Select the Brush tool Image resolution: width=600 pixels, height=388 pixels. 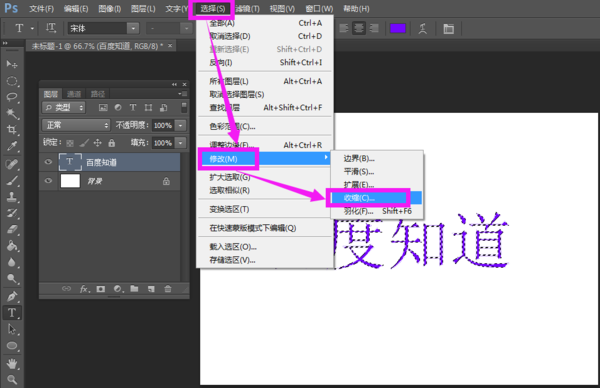tap(12, 181)
